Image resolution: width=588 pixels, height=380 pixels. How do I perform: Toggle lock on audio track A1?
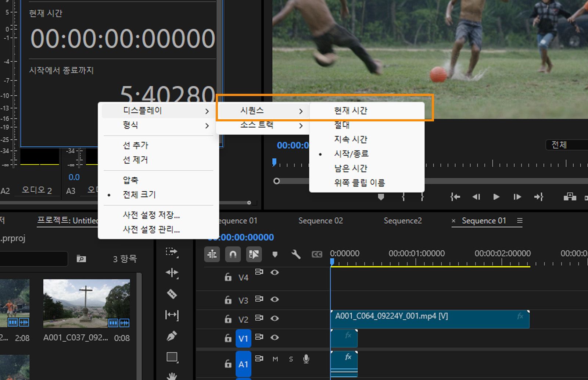pyautogui.click(x=228, y=364)
